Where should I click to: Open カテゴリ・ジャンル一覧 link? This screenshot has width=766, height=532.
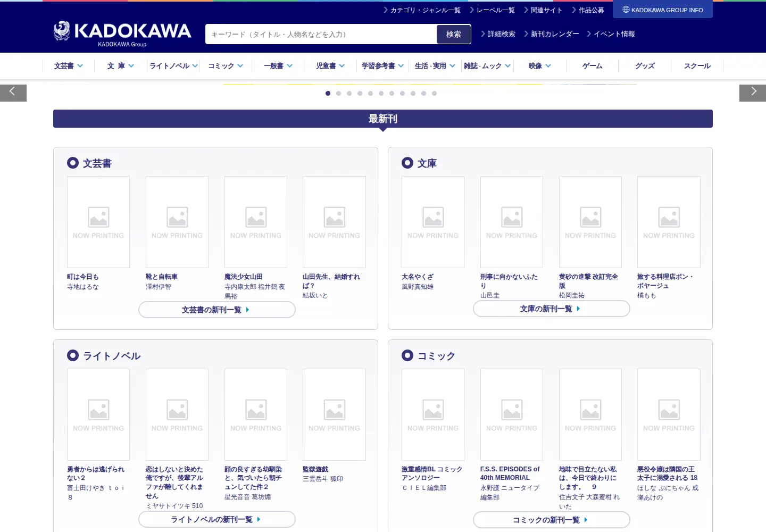pos(422,10)
